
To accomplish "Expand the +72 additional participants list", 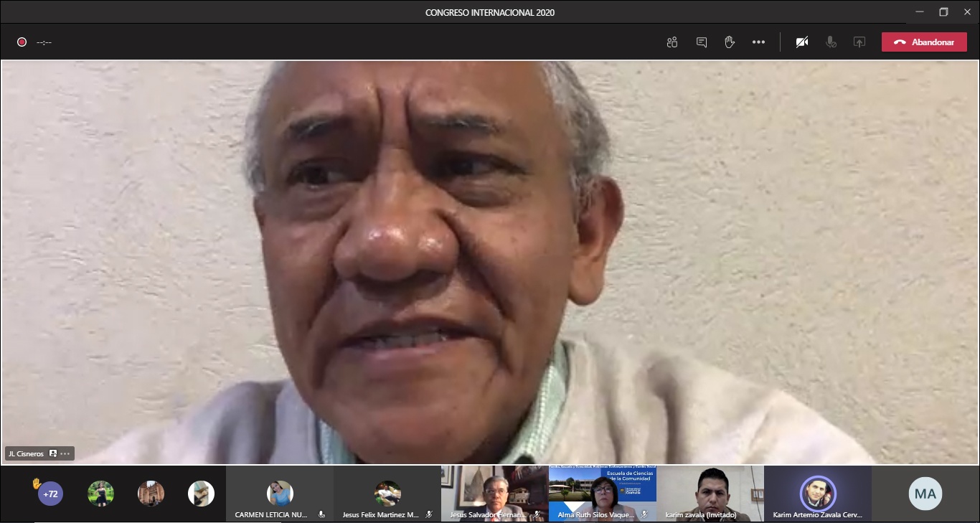I will coord(50,494).
